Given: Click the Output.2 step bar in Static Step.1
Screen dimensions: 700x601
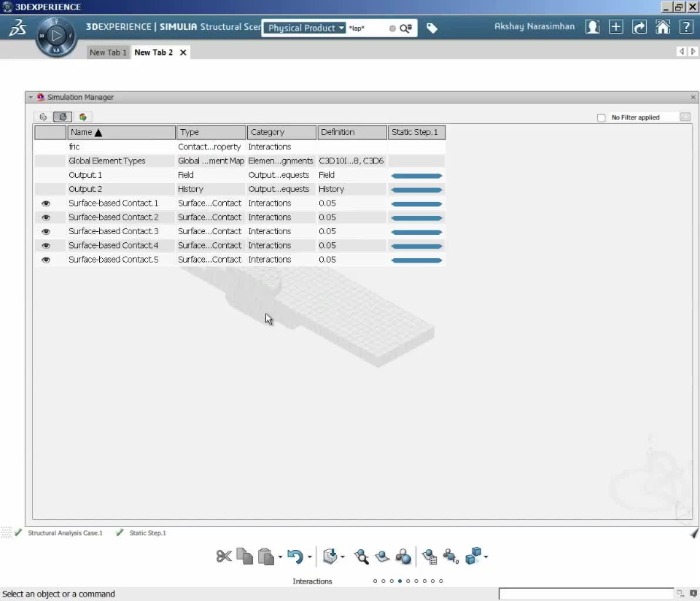Looking at the screenshot, I should click(x=416, y=190).
